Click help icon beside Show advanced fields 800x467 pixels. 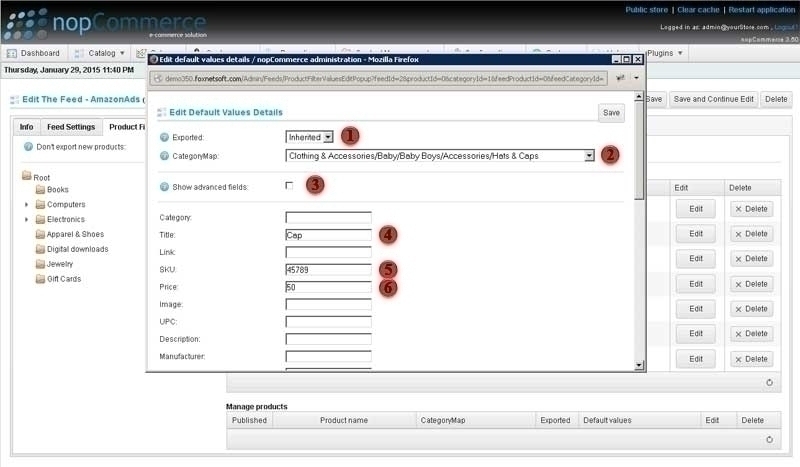(x=164, y=187)
